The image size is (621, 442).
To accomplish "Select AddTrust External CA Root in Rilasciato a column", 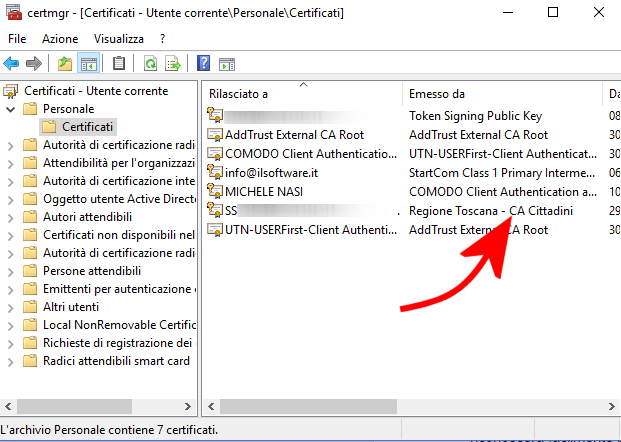I will point(294,135).
